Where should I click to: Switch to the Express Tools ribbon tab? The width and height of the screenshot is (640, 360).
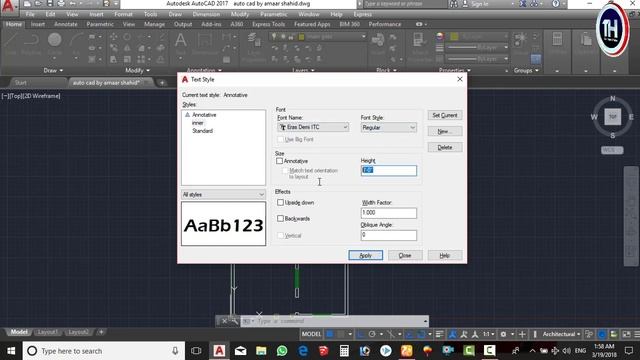pos(268,24)
